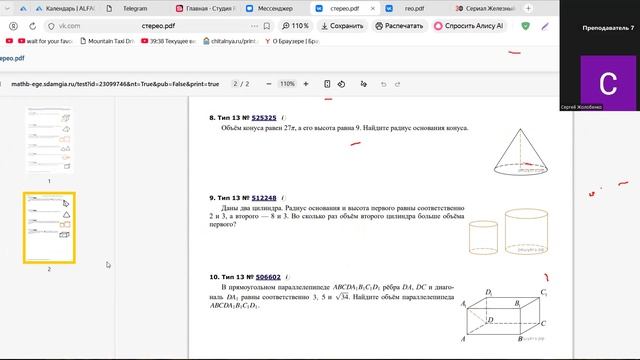The width and height of the screenshot is (640, 360).
Task: Open a new browser tab with plus
Action: [528, 8]
